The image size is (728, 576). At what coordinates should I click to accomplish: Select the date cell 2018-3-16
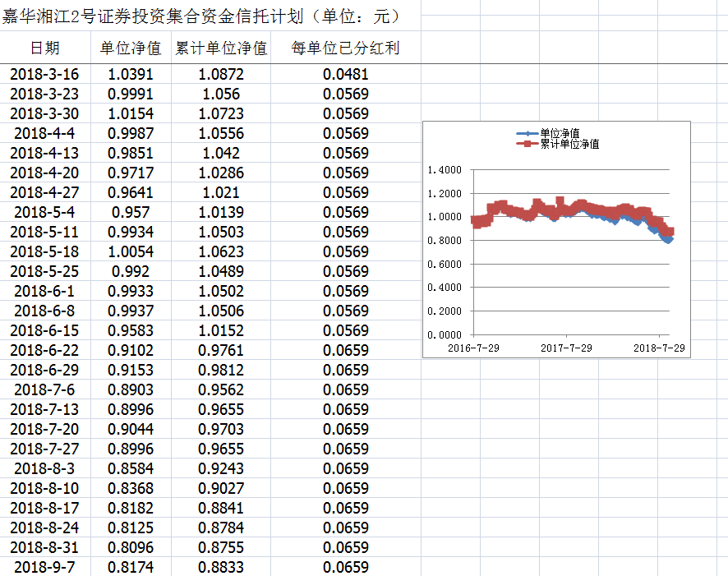point(45,74)
